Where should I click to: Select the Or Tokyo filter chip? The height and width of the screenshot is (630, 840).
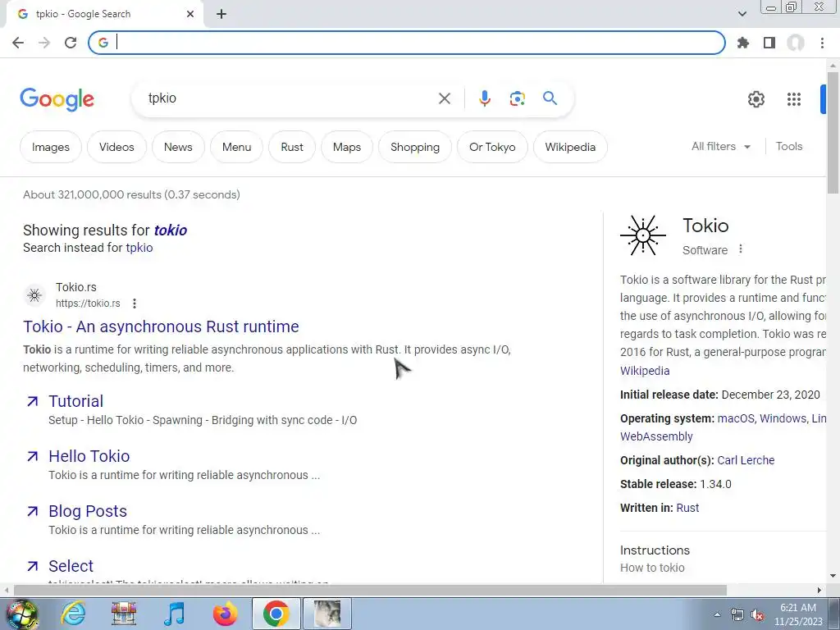492,147
